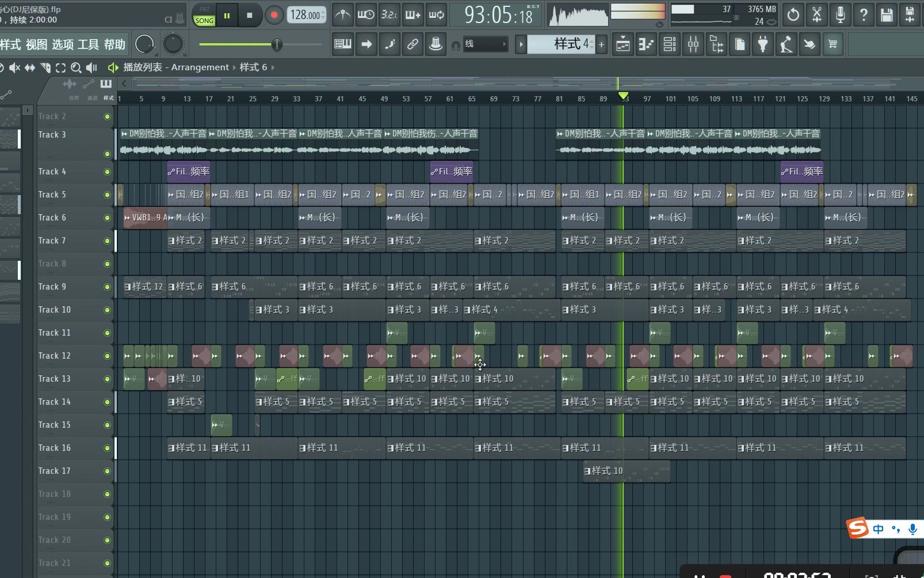Open the help question mark
Screen dimensions: 924x578
pos(864,15)
